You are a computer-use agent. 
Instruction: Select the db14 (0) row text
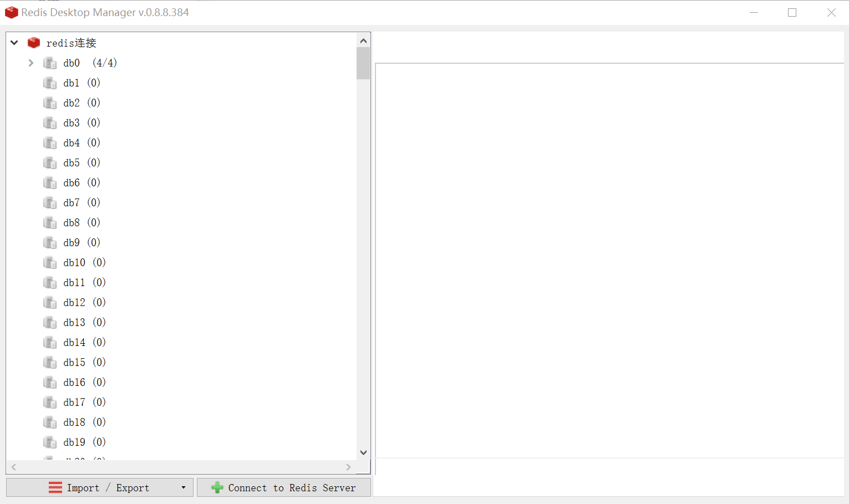(84, 342)
